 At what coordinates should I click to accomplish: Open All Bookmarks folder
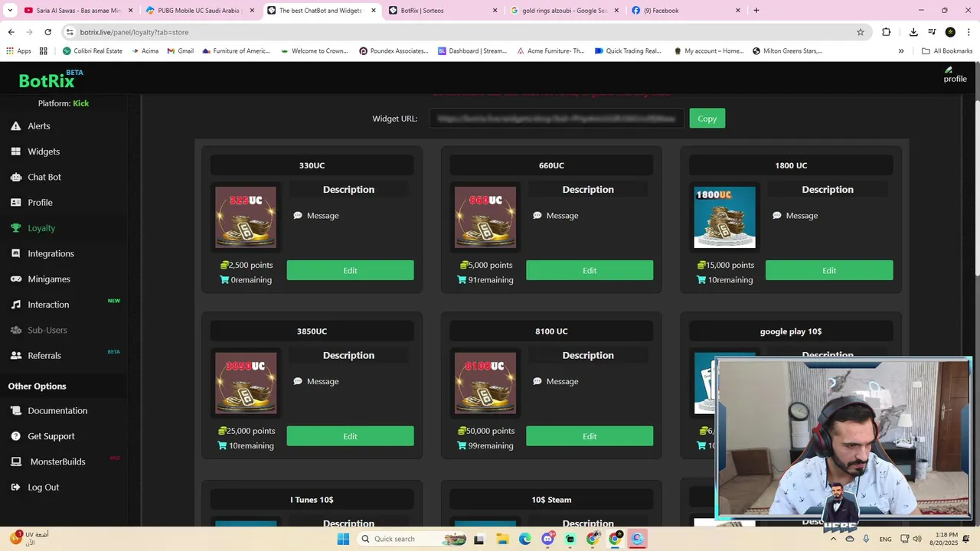(x=947, y=51)
